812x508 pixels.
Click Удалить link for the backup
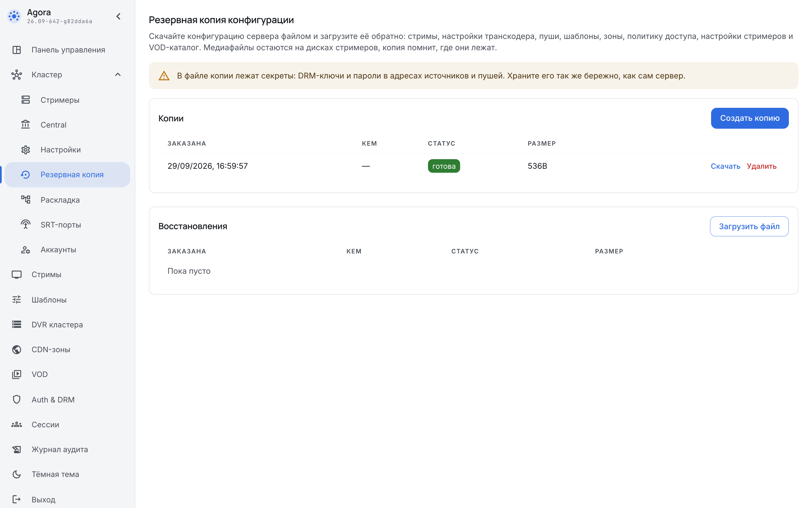pos(761,166)
